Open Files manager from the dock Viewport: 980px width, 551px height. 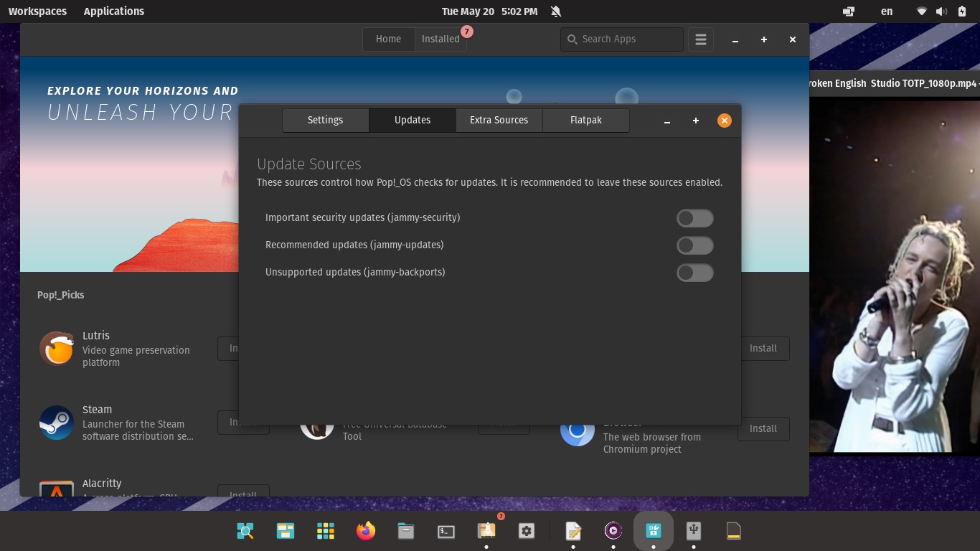pos(406,531)
